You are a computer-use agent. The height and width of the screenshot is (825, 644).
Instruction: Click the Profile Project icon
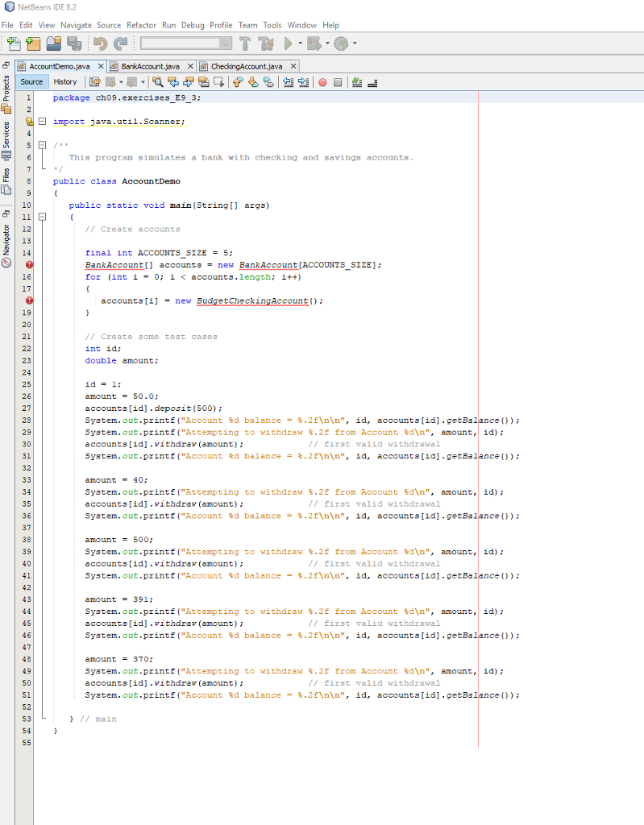point(341,44)
